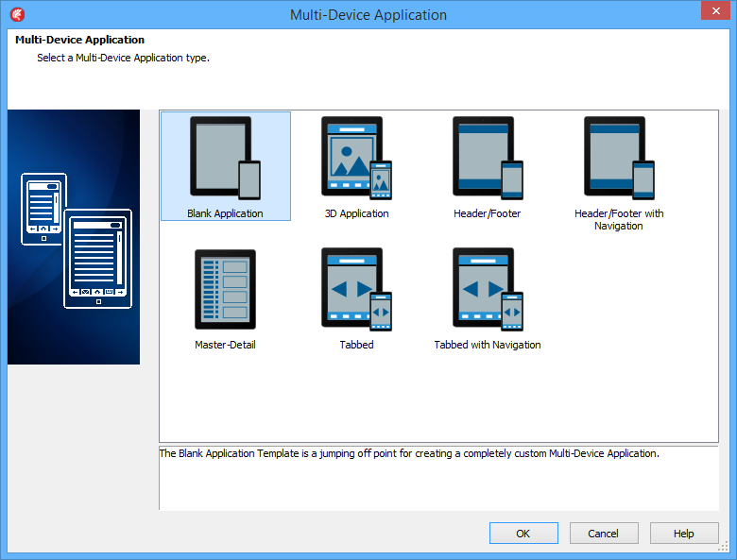Select the Blank Application template icon
Viewport: 737px width, 560px height.
click(x=225, y=159)
